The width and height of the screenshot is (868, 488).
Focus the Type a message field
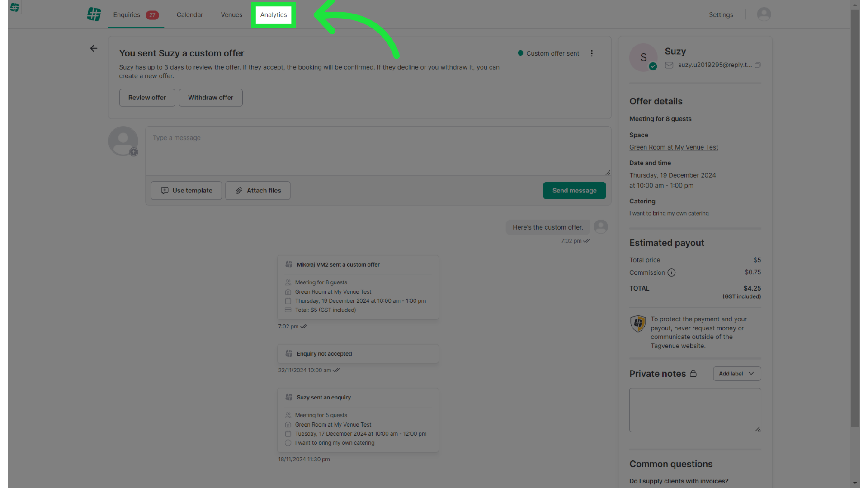pos(377,151)
